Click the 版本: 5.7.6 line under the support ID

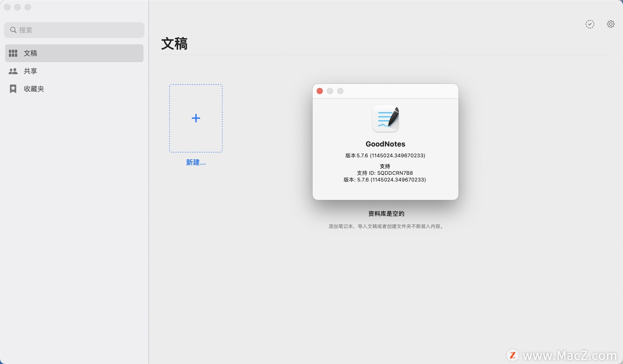385,180
